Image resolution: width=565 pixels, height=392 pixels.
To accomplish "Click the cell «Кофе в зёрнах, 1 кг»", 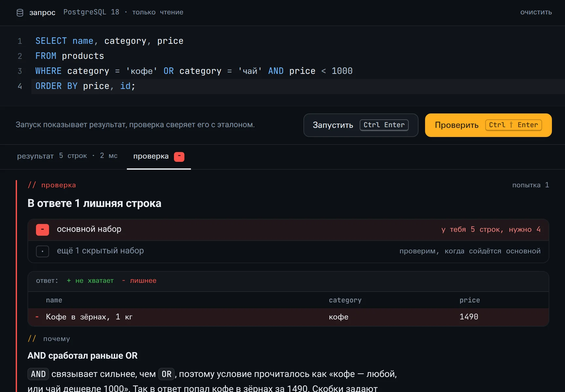I will pos(89,317).
